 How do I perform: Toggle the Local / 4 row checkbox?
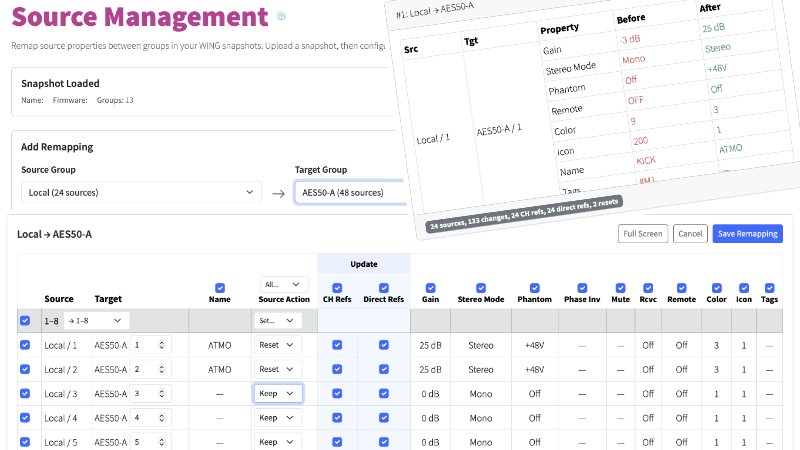pos(25,417)
